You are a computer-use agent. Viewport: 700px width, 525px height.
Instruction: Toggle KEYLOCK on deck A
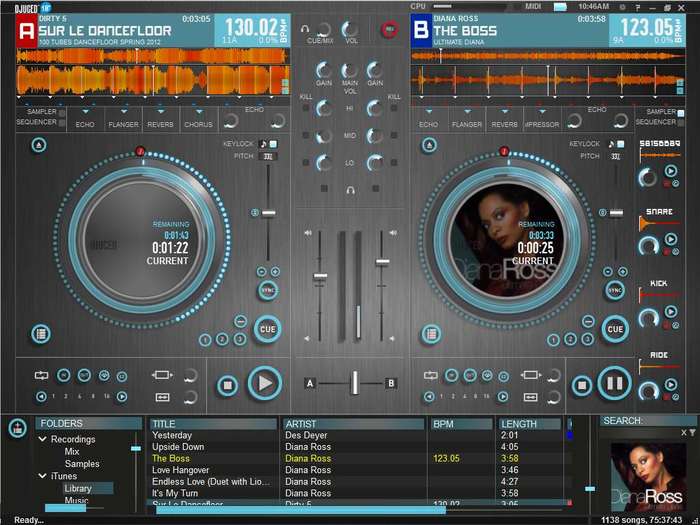point(273,144)
